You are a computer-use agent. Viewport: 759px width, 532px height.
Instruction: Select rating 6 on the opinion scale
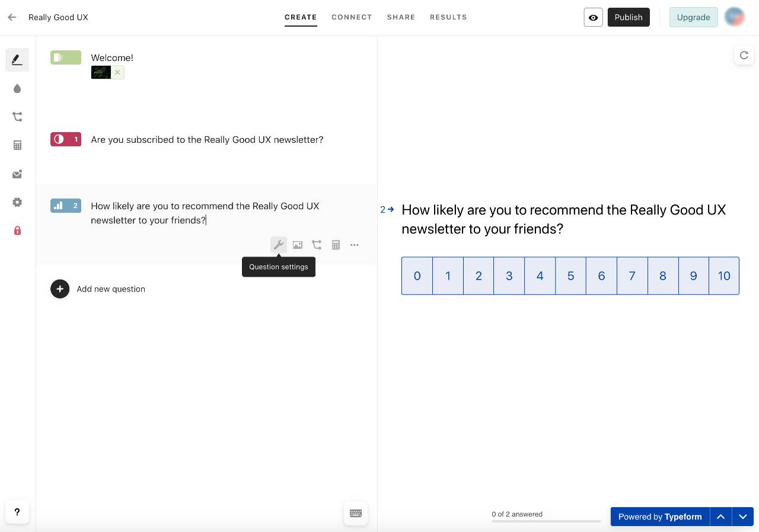pos(601,275)
